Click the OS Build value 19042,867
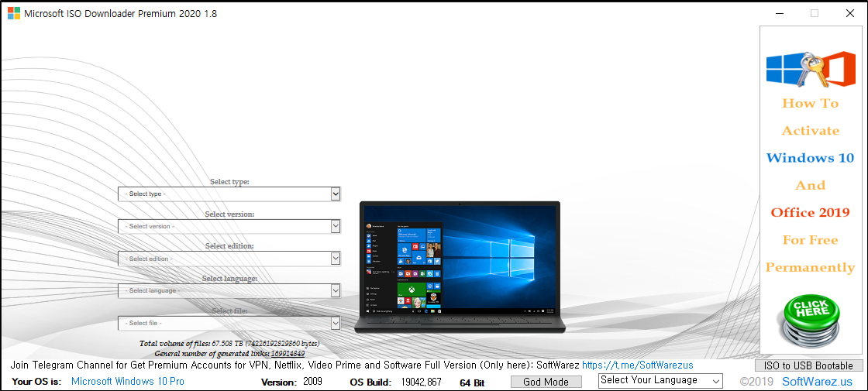Image resolution: width=868 pixels, height=391 pixels. pyautogui.click(x=422, y=382)
